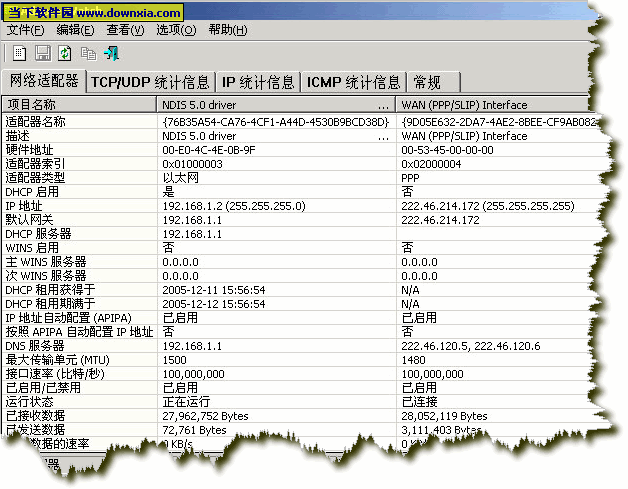Screen dimensions: 628x489
Task: Click the save floppy disk icon
Action: tap(42, 53)
